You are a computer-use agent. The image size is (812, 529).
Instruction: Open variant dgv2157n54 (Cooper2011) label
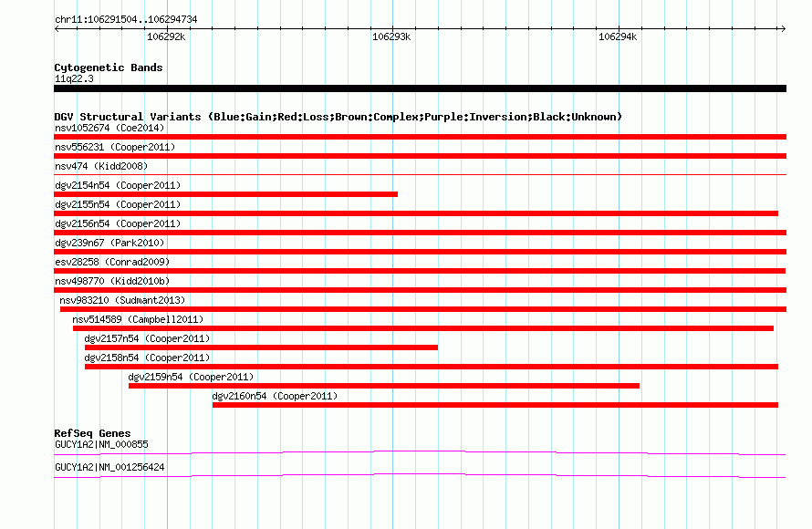pyautogui.click(x=147, y=338)
